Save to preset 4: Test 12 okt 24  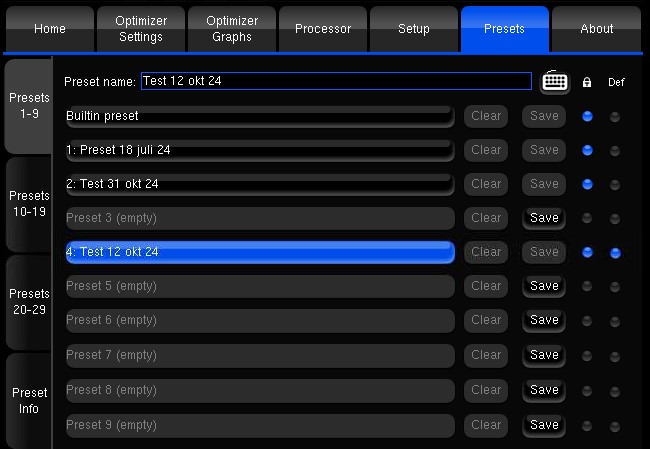pyautogui.click(x=544, y=252)
